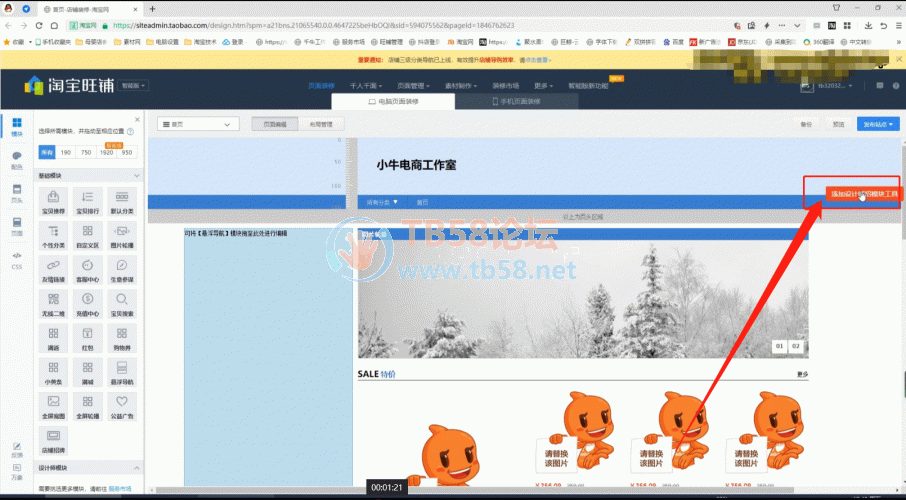Open the 服务市场 link in designer modules
Viewport: 906px width, 500px height.
120,488
